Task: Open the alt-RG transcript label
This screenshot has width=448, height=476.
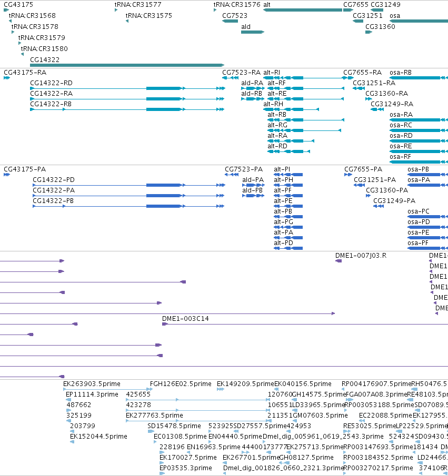Action: 277,125
